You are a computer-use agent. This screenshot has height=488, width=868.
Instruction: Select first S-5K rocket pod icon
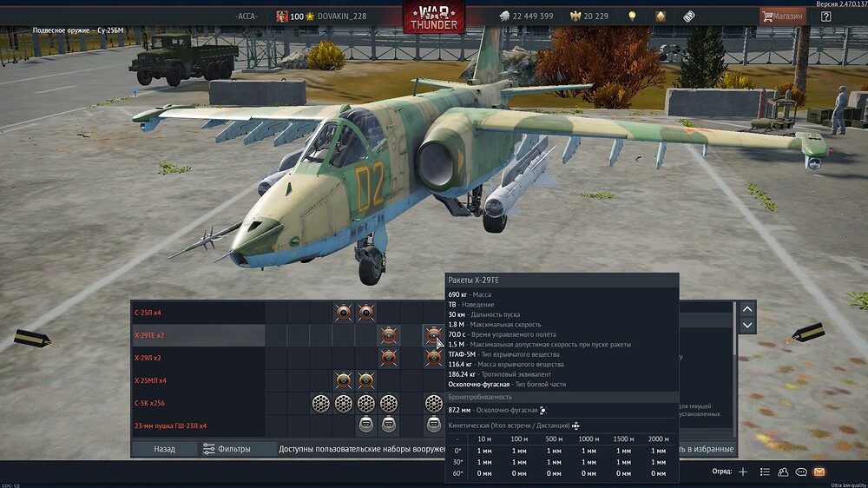[320, 403]
